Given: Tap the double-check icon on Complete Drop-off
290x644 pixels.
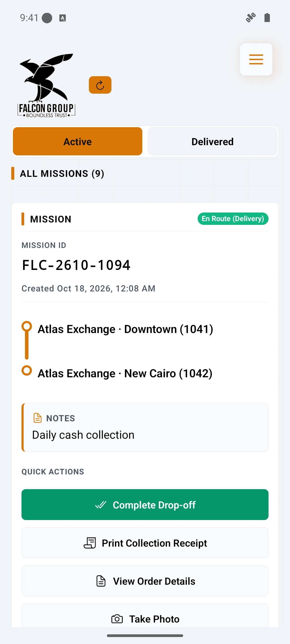Looking at the screenshot, I should coord(101,505).
